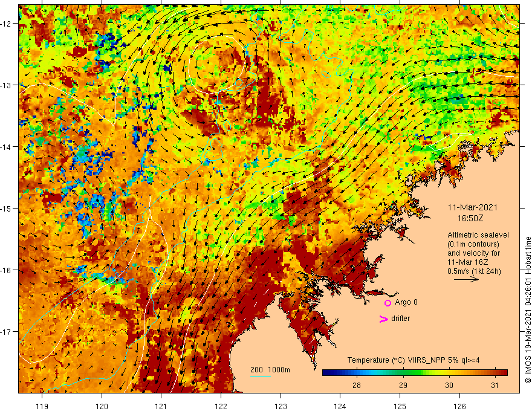Click the 'Temperature (°C) VIIRS_NPP 5% ql>=4' title
Screen dimensions: 532x411
(414, 360)
